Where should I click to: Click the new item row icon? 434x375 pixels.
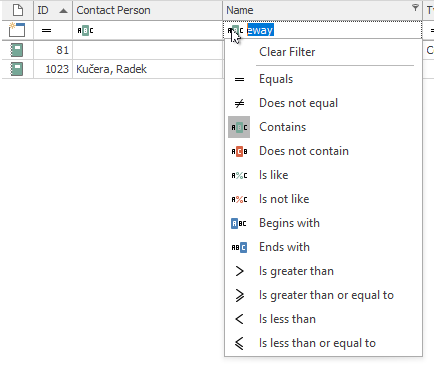tap(17, 30)
